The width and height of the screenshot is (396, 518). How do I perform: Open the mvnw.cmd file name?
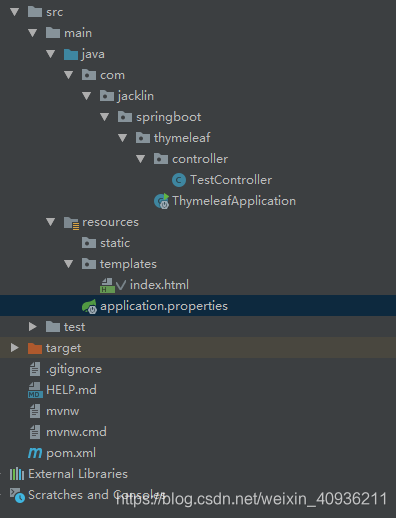click(x=76, y=432)
